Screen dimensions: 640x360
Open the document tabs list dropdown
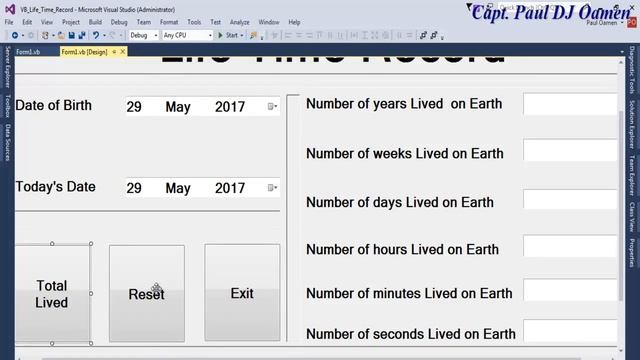point(622,52)
